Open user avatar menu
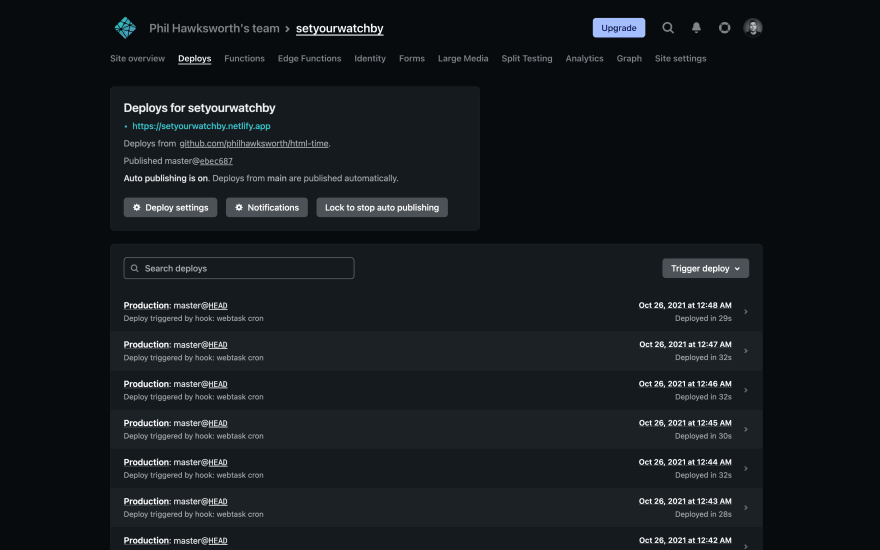The width and height of the screenshot is (880, 550). 753,28
